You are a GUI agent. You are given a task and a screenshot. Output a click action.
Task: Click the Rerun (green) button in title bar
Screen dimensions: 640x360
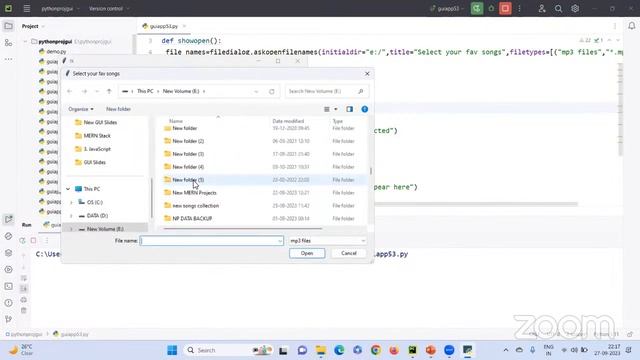point(476,8)
